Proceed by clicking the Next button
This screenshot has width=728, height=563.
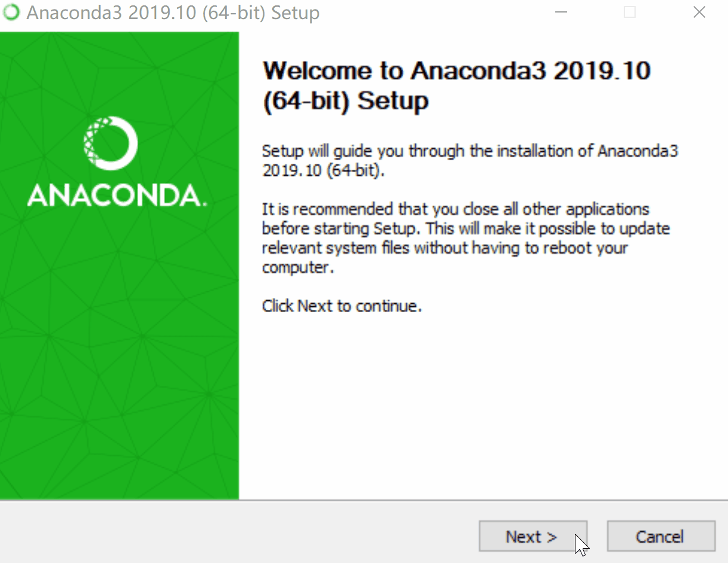click(533, 536)
